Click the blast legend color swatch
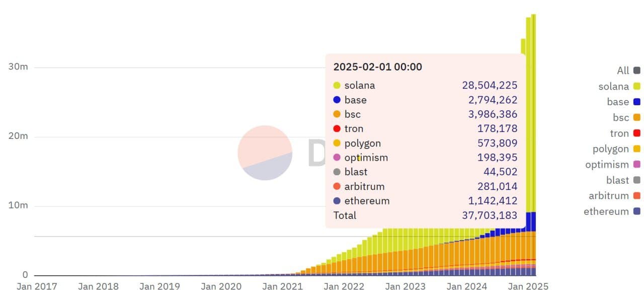The width and height of the screenshot is (644, 290). pos(637,180)
